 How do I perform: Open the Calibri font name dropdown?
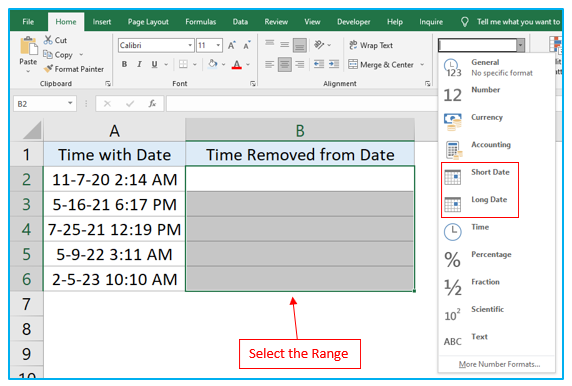pos(190,45)
